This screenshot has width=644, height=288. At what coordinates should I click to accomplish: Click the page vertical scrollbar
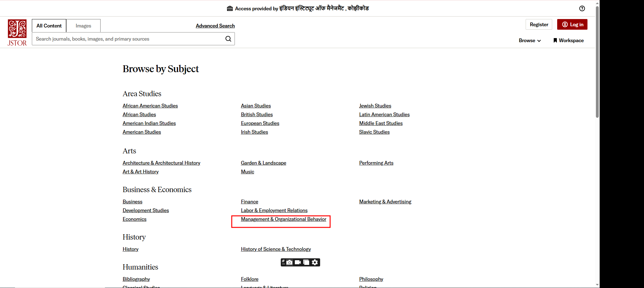pos(597,62)
